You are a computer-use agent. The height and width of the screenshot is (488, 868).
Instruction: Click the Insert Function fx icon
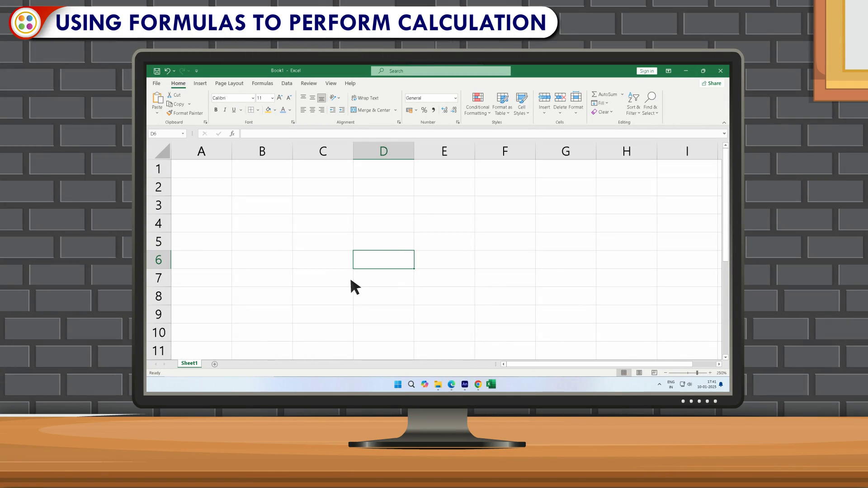click(x=232, y=134)
